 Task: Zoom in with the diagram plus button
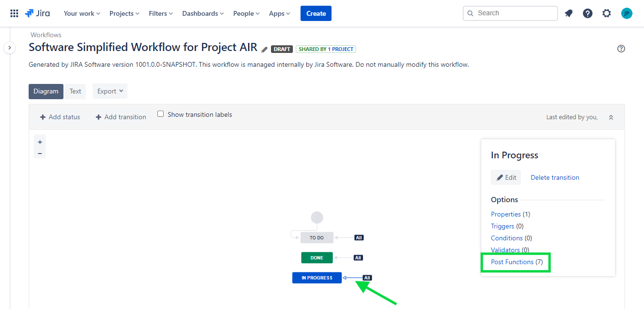pos(40,142)
